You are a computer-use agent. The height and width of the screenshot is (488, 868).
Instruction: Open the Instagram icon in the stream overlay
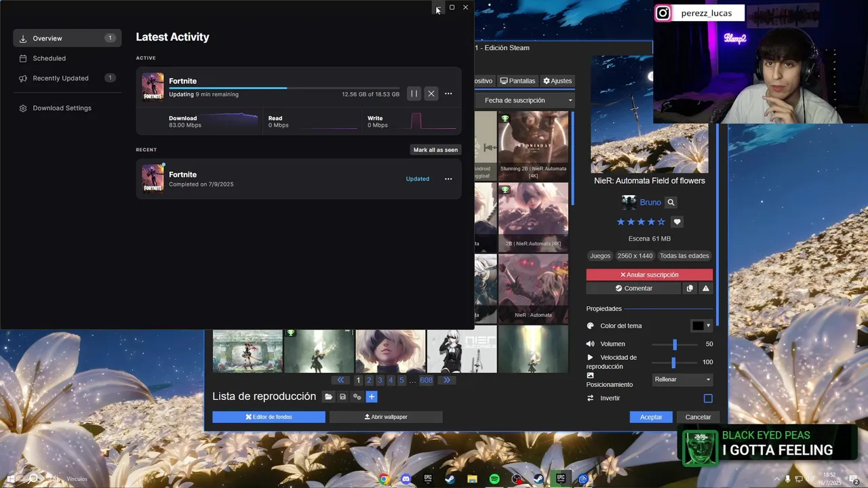pos(663,13)
